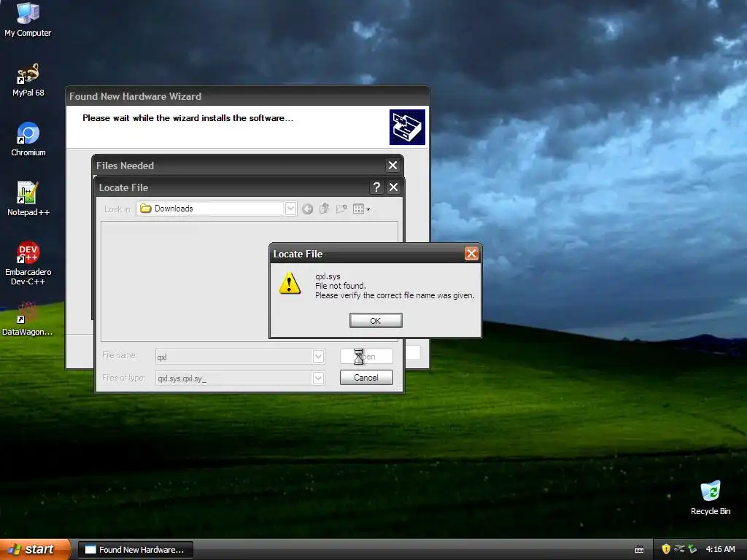Screen dimensions: 747x560
Task: Open the Recycle Bin
Action: click(711, 498)
